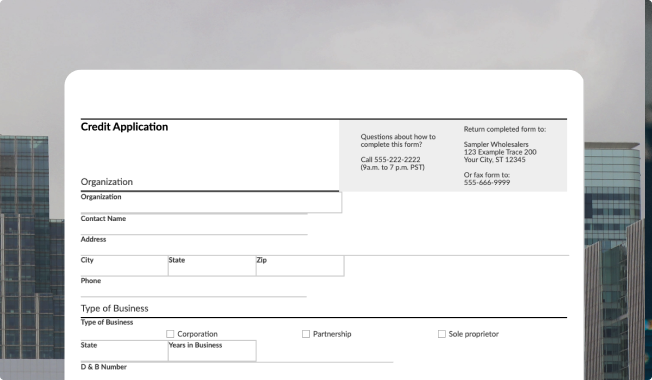Image resolution: width=652 pixels, height=380 pixels.
Task: Click the '123 Example Trace 200' line
Action: click(x=500, y=152)
